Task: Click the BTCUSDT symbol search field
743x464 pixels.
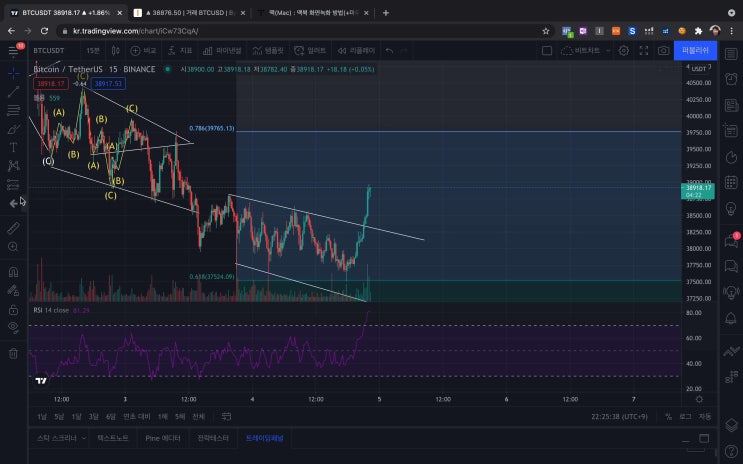Action: pyautogui.click(x=49, y=50)
